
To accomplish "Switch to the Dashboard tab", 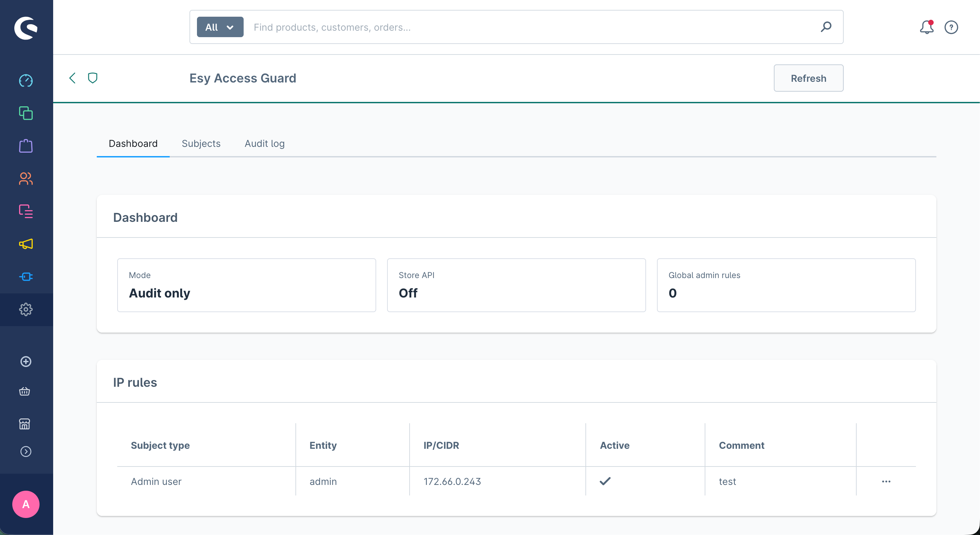I will point(133,143).
